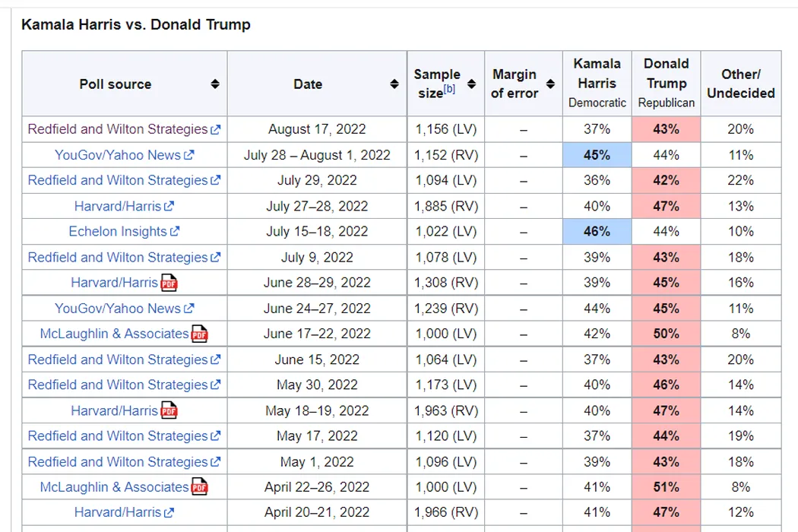Open Harvard/Harris July 27–28 link
Screen dimensions: 798x532
(x=118, y=206)
